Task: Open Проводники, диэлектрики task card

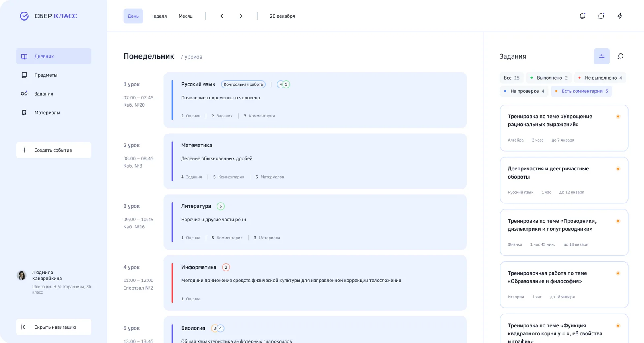Action: 564,232
